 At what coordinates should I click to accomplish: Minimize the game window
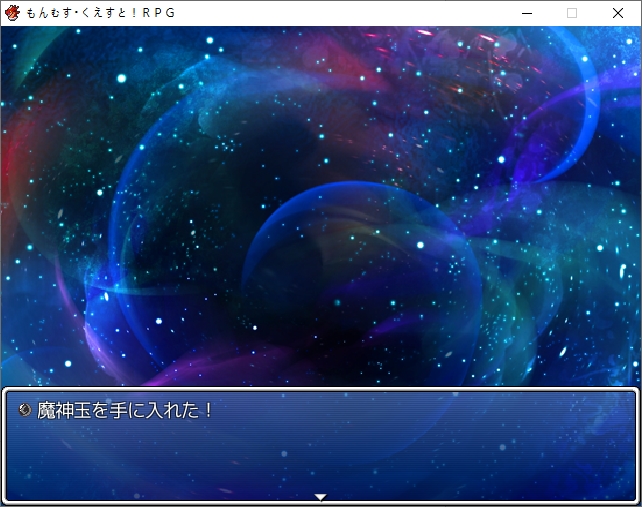point(527,13)
